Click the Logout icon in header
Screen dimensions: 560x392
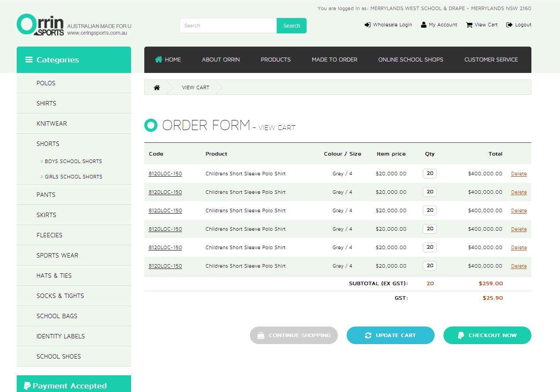509,25
